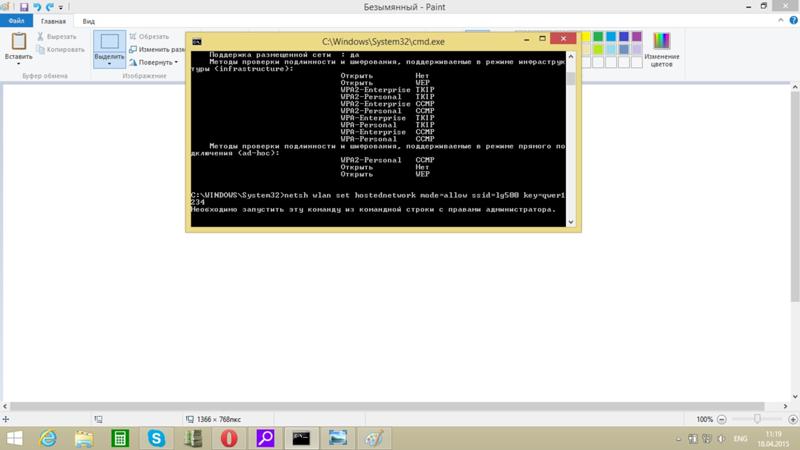Open Skype from taskbar

coord(156,438)
